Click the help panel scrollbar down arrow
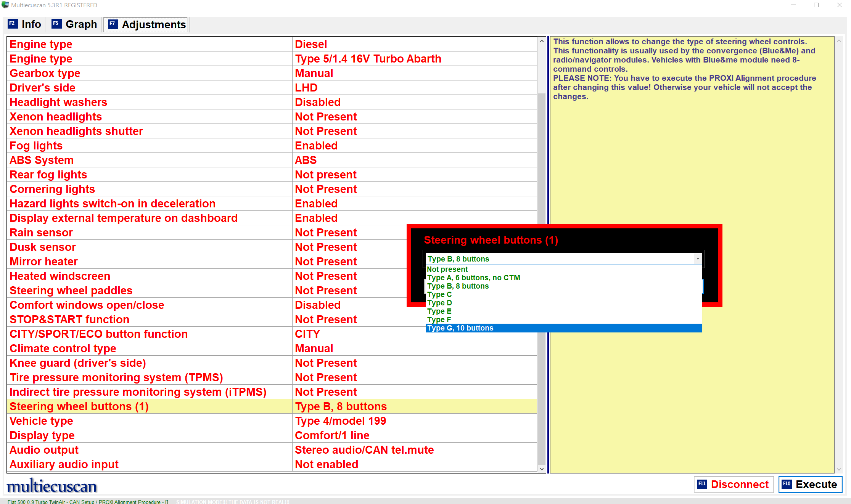851x504 pixels. (839, 469)
